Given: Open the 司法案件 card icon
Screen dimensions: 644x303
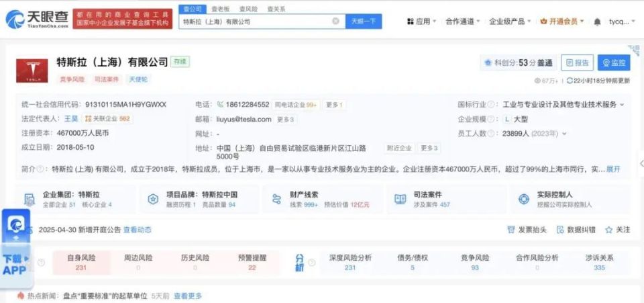Looking at the screenshot, I should click(x=400, y=200).
